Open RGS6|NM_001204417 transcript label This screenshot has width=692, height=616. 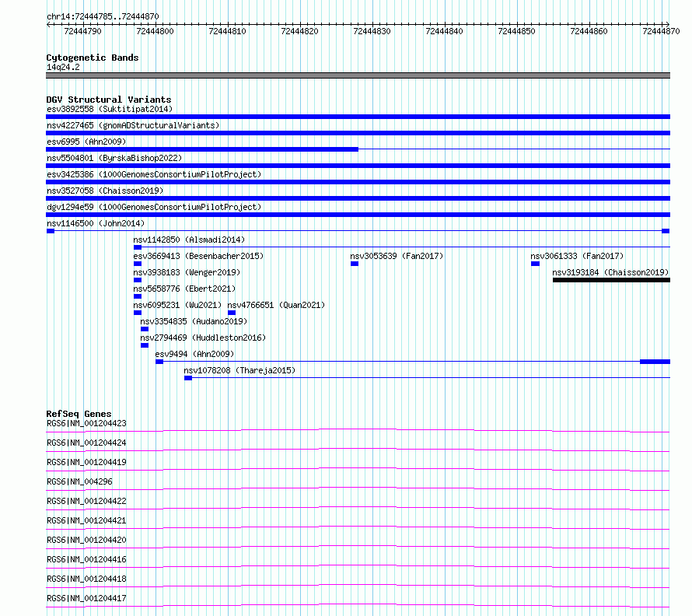(86, 598)
